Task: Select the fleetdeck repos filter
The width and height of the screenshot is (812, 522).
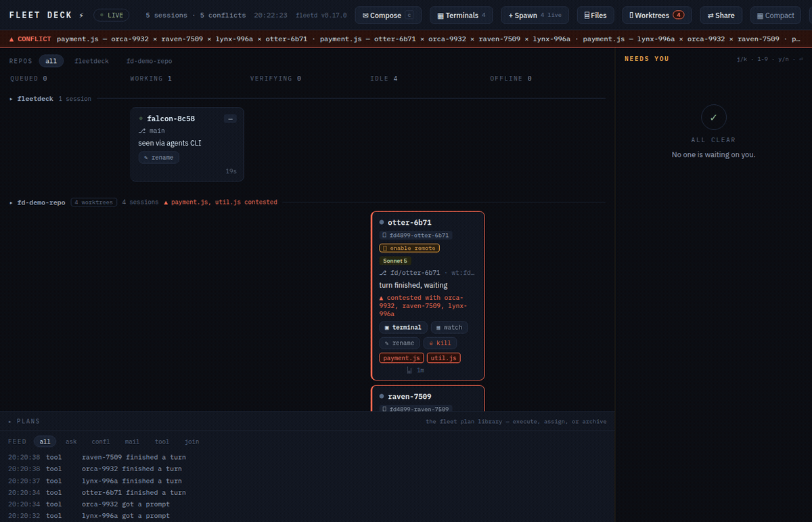Action: coord(91,61)
